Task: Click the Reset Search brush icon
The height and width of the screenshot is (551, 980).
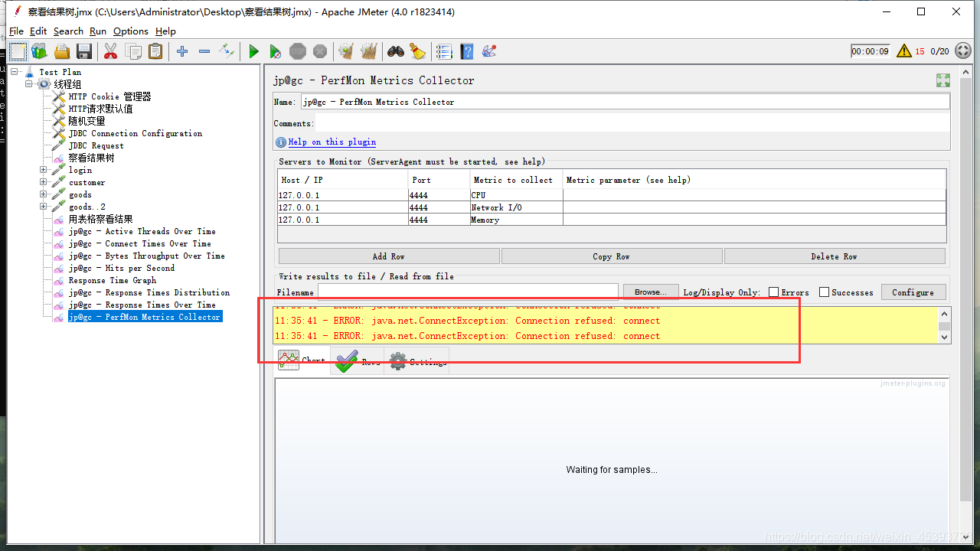Action: [x=417, y=51]
